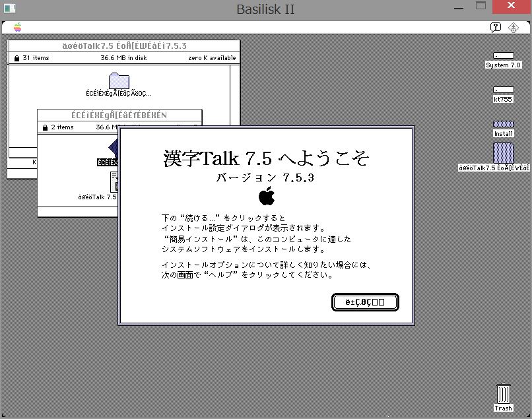Image resolution: width=532 pixels, height=419 pixels.
Task: Click '31 items' status text
Action: (x=36, y=57)
